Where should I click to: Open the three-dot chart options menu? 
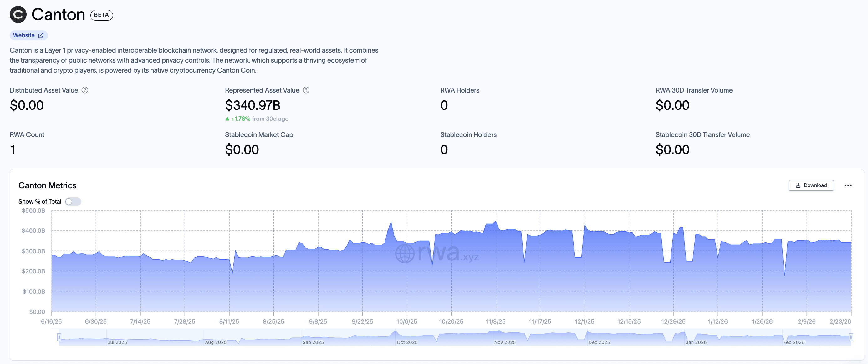pyautogui.click(x=848, y=185)
